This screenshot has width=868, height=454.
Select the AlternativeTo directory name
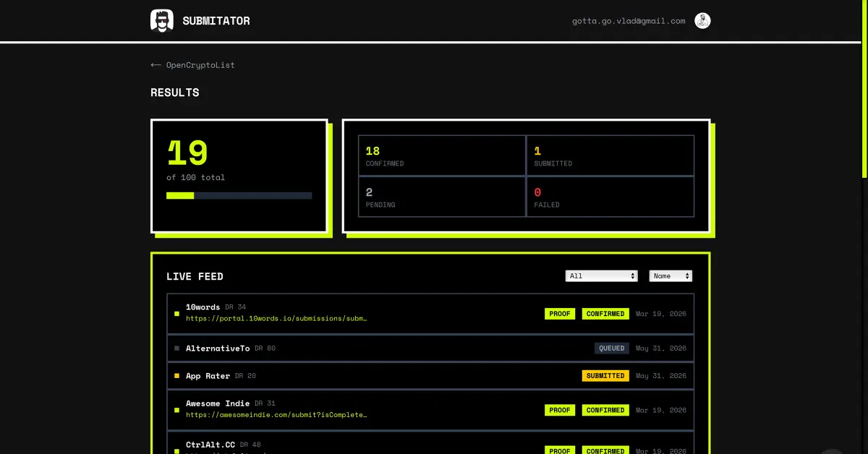coord(218,348)
